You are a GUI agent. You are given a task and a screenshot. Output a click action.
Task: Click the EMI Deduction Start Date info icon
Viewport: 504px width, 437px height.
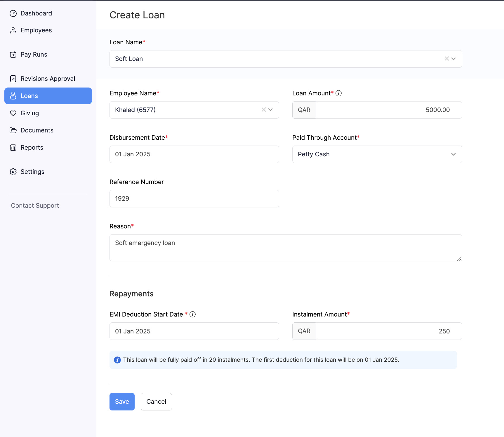(x=192, y=314)
